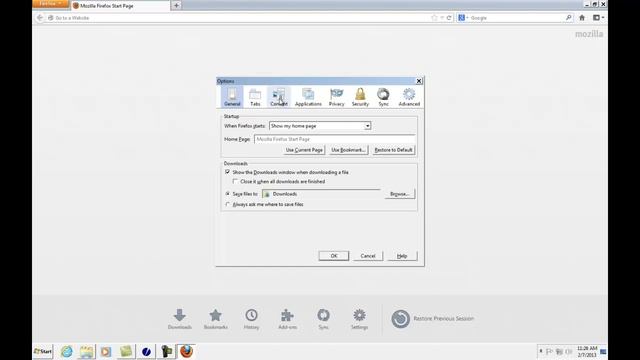Click the Google search box
The height and width of the screenshot is (360, 640).
click(x=517, y=18)
